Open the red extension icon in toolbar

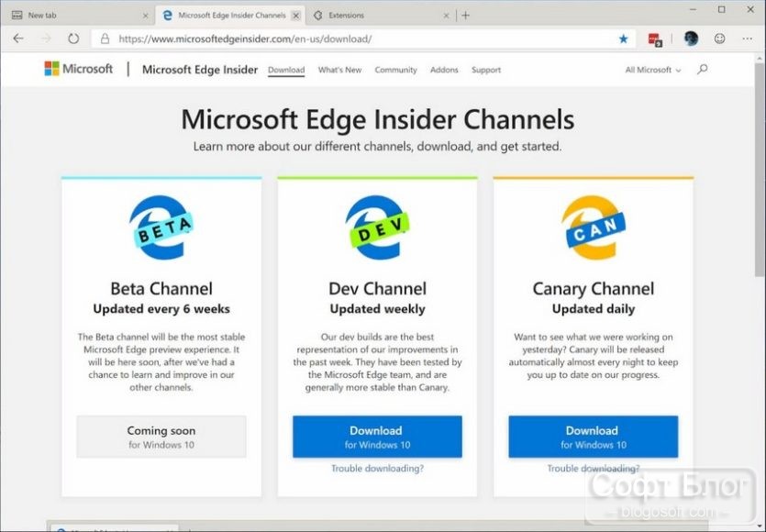(x=655, y=39)
